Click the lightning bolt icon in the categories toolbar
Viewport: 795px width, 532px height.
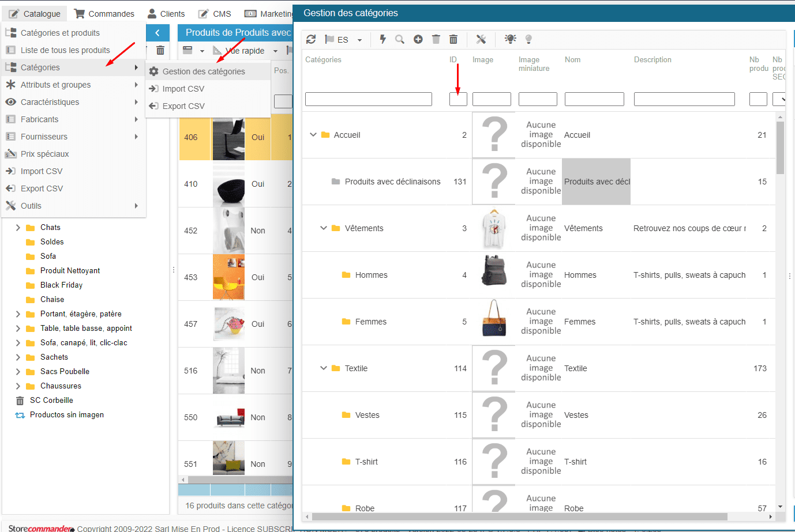[x=382, y=39]
